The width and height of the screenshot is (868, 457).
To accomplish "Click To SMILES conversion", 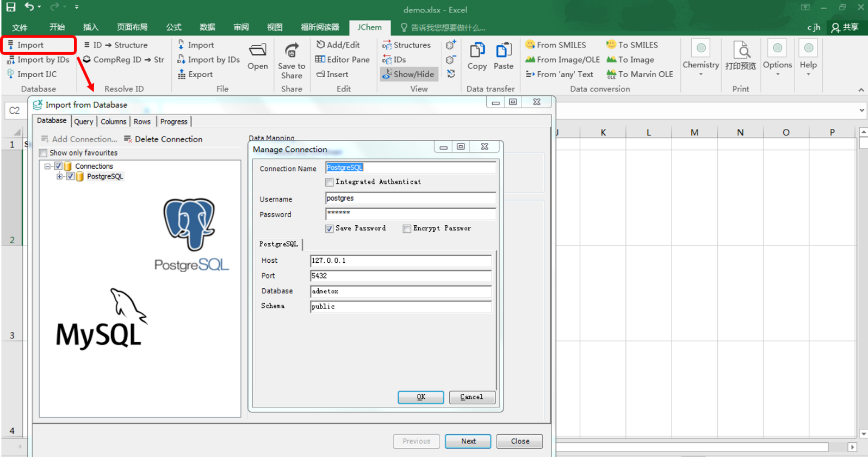I will coord(632,45).
